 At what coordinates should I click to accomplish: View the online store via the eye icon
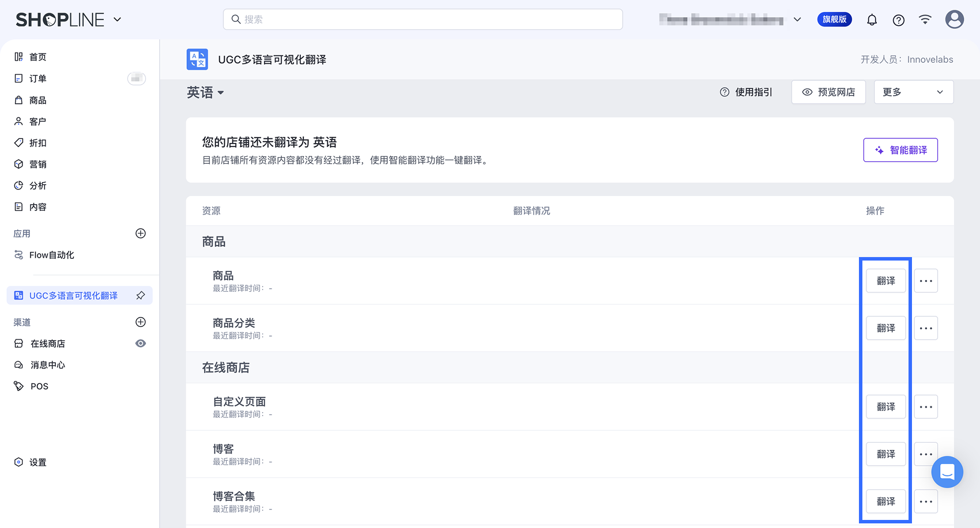(140, 344)
